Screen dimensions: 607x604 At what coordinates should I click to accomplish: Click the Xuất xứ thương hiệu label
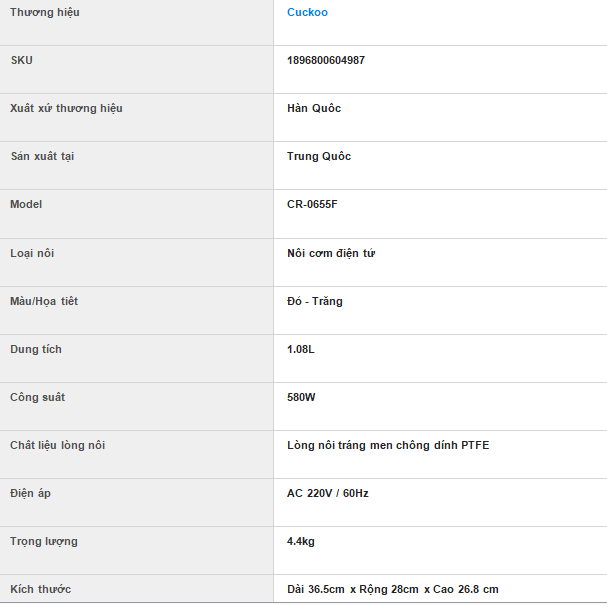tap(66, 108)
